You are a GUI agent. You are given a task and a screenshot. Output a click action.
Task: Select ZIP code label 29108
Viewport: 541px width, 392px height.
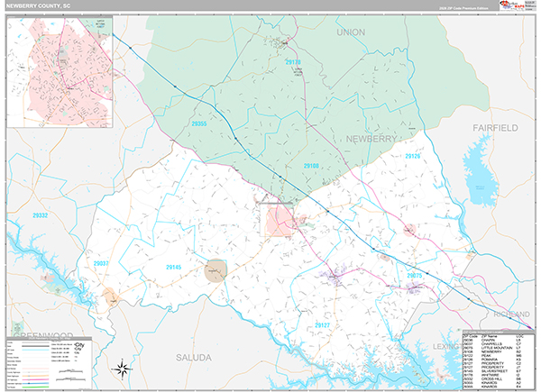[x=311, y=166]
